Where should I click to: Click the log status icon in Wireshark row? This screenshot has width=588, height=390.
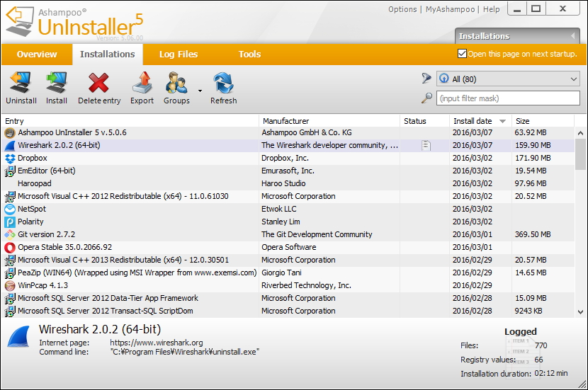click(426, 145)
